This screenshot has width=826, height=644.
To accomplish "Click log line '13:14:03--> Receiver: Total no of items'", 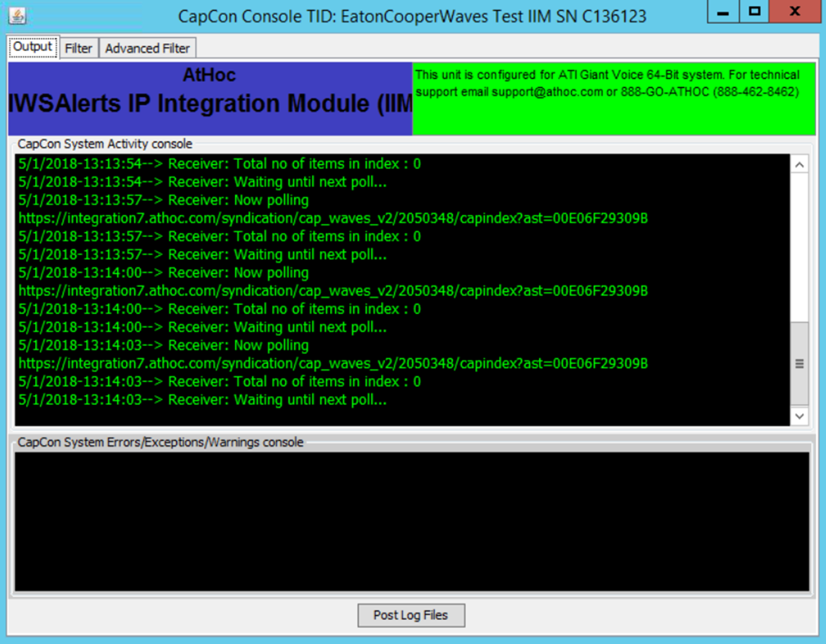I will tap(219, 381).
